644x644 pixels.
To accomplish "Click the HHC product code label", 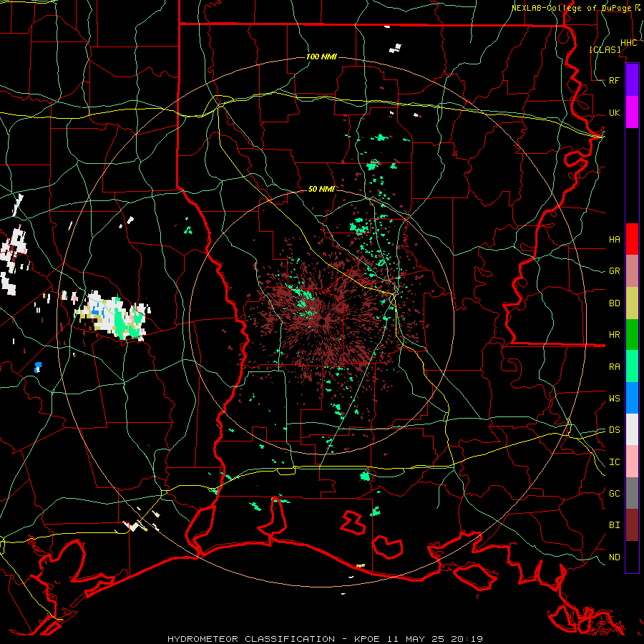I will 628,43.
